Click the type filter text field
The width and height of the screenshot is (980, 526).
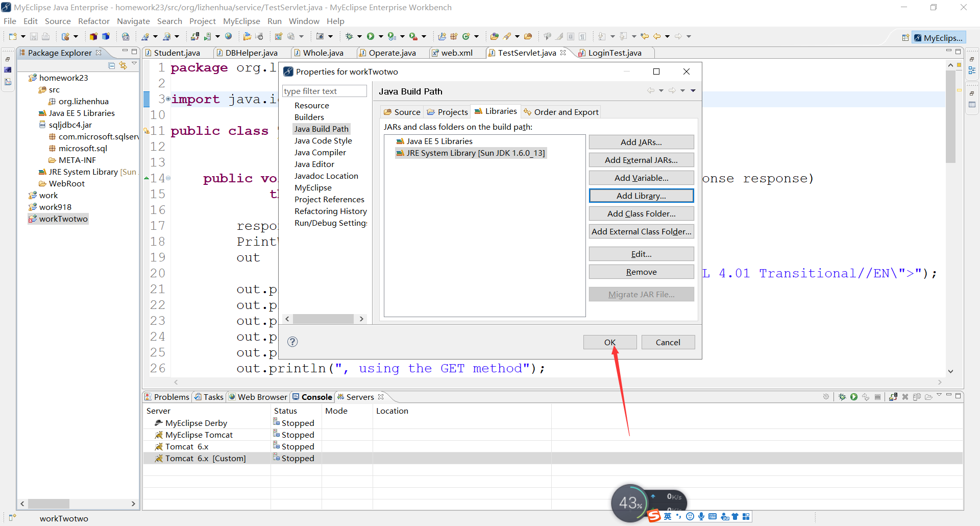pyautogui.click(x=325, y=91)
